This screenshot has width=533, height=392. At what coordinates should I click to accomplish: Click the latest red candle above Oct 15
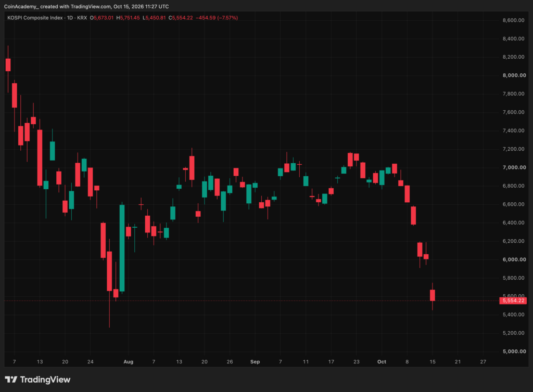(433, 295)
